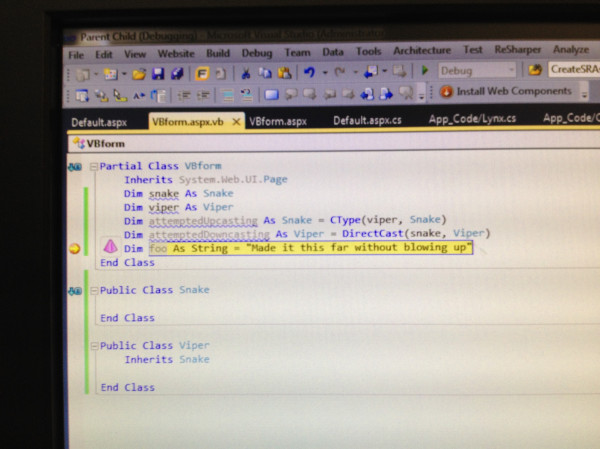Click the Install Web Components button
The width and height of the screenshot is (600, 449).
[x=505, y=91]
